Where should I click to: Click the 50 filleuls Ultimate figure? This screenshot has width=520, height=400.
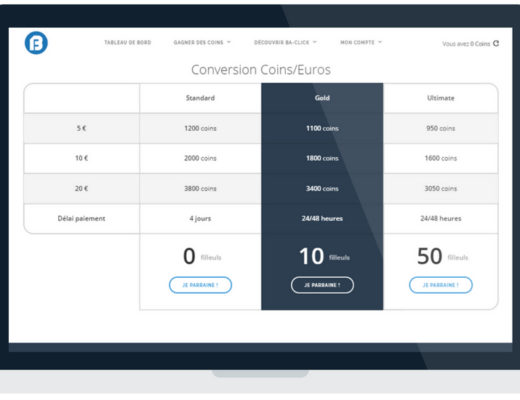pyautogui.click(x=442, y=256)
